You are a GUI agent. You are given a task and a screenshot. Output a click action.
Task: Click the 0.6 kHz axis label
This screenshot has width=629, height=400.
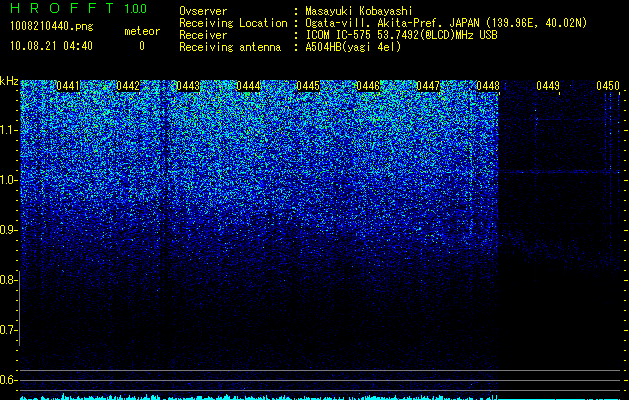click(x=8, y=380)
